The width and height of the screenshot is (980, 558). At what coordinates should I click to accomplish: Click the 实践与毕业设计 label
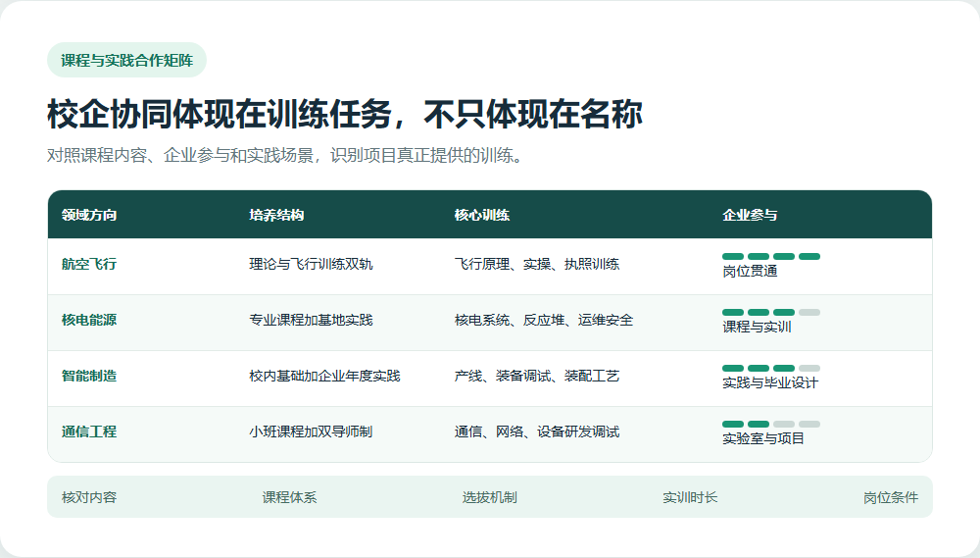tap(770, 382)
